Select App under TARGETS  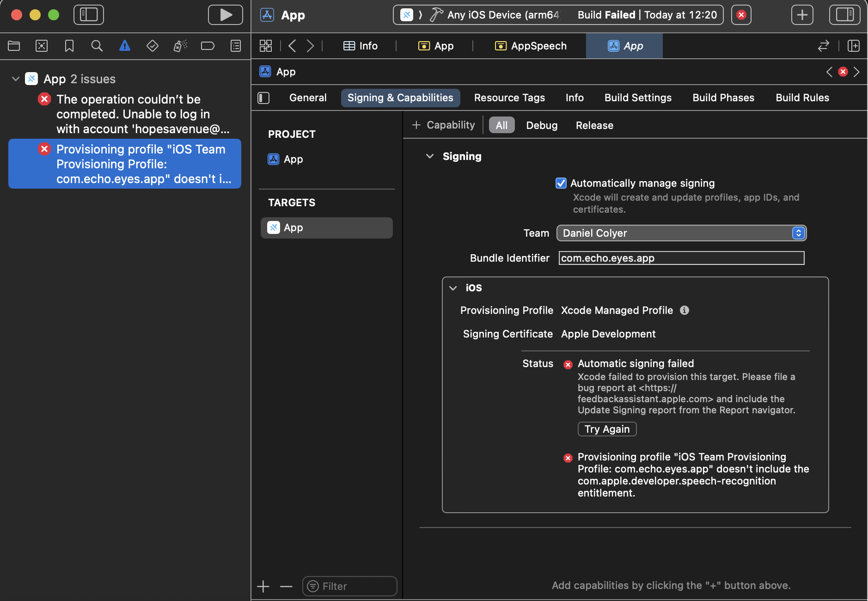pyautogui.click(x=326, y=228)
